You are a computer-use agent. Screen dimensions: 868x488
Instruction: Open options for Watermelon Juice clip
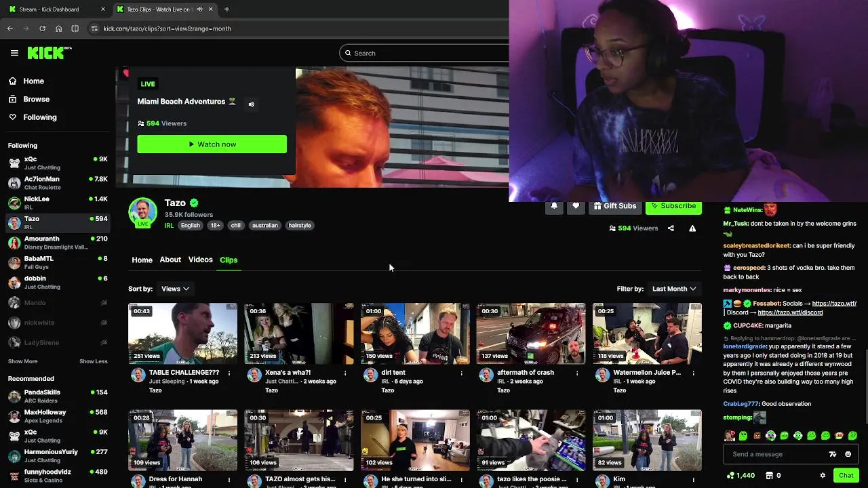point(693,373)
